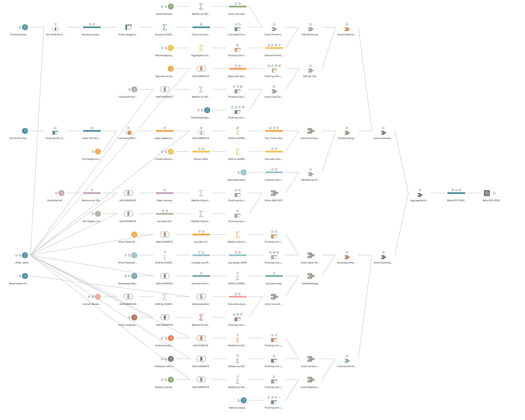Select the Diabetes Indica... input node
525x420 pixels.
(171, 359)
